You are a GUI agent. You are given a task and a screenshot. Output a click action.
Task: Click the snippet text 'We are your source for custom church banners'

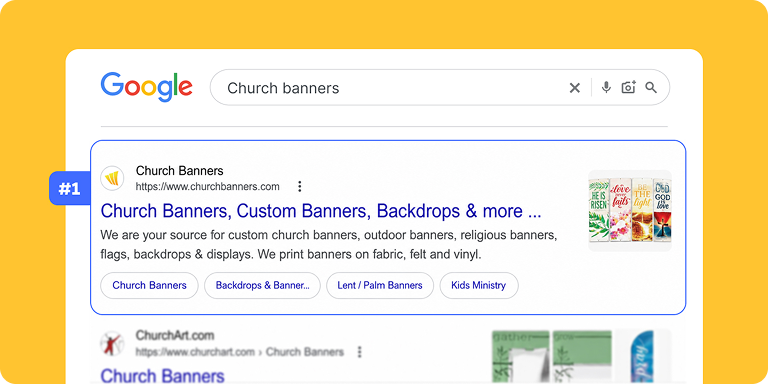click(230, 235)
